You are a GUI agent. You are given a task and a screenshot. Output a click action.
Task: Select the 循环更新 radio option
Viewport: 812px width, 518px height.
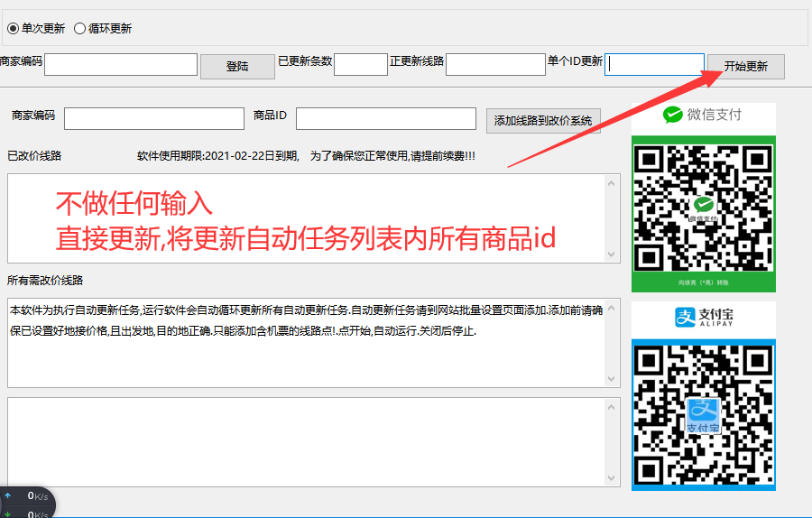point(103,29)
